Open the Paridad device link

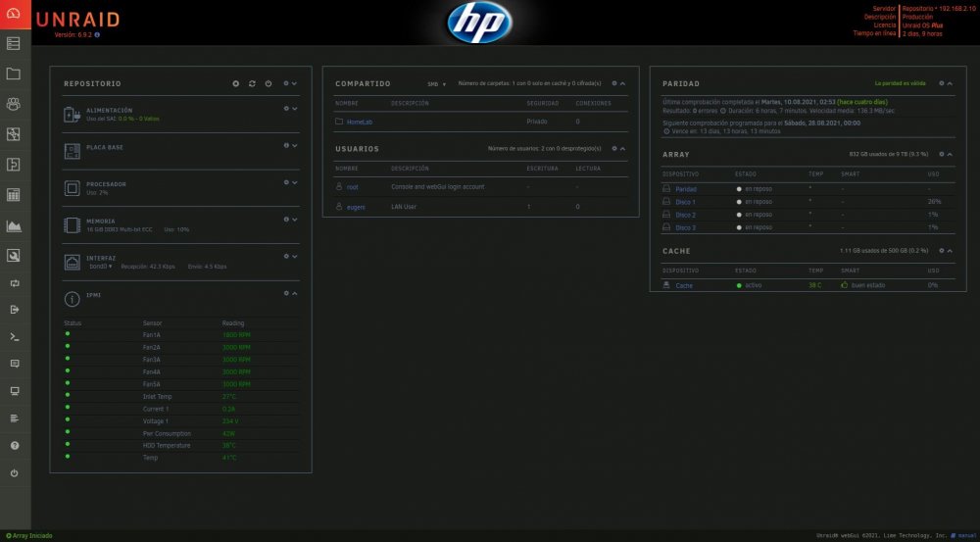click(686, 189)
